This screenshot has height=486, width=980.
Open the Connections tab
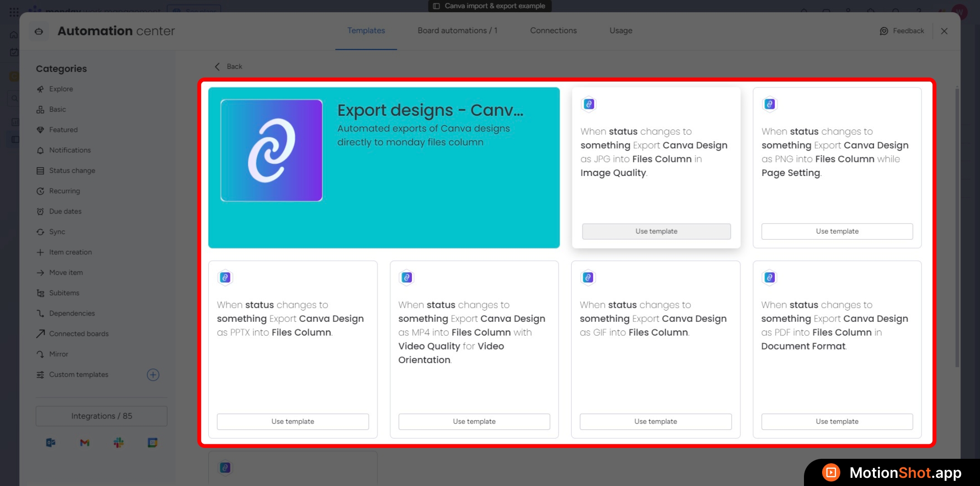point(553,30)
